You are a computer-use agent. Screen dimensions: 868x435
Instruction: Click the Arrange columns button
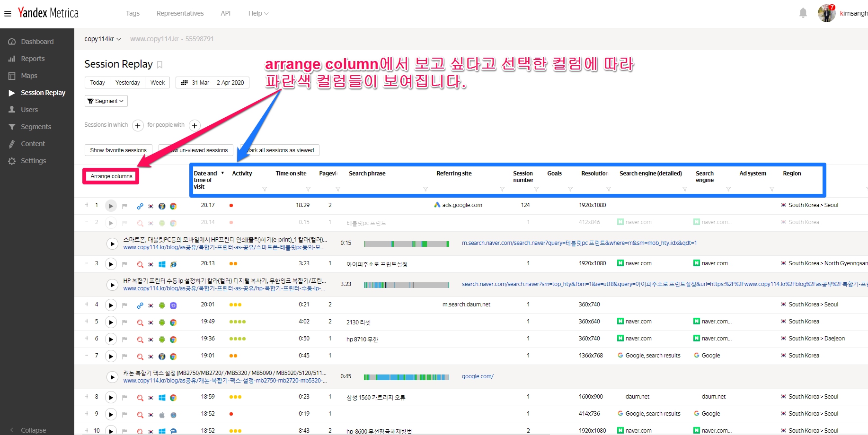click(111, 176)
